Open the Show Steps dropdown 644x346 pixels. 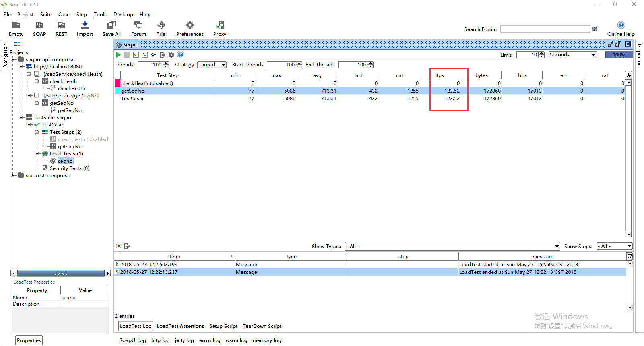(x=615, y=246)
